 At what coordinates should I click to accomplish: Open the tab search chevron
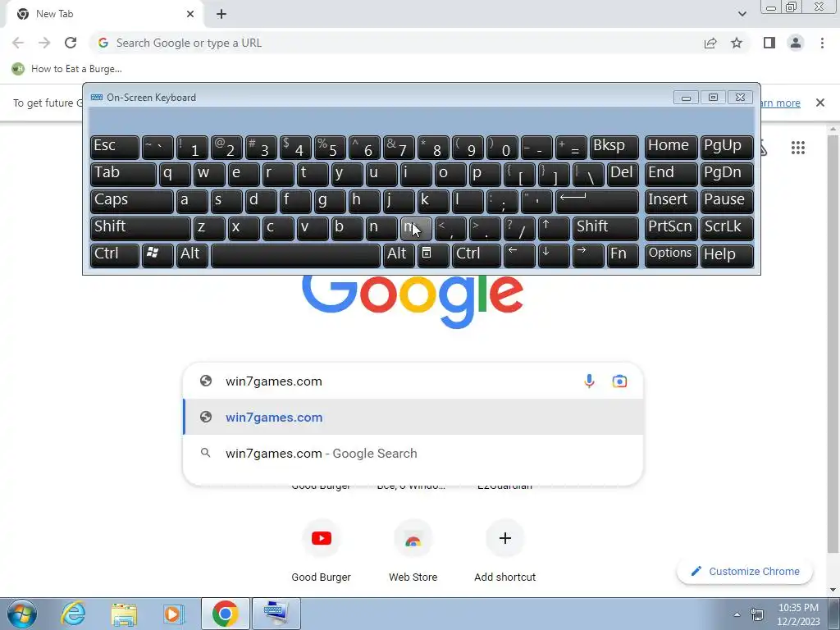(x=742, y=14)
